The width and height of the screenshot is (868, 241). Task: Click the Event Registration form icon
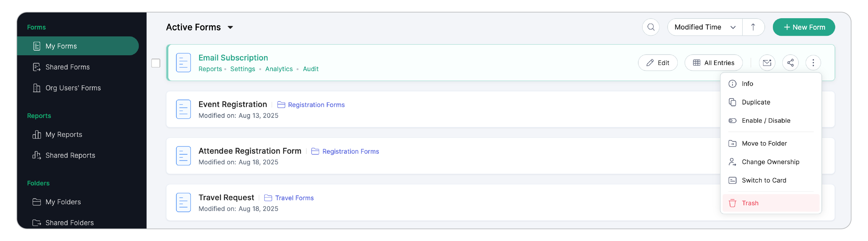[x=184, y=109]
